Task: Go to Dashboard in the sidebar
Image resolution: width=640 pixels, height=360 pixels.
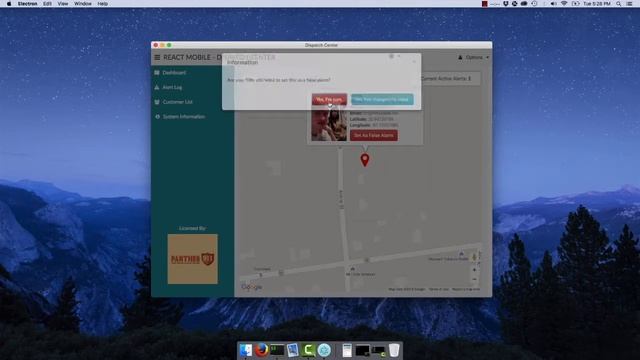Action: click(174, 73)
